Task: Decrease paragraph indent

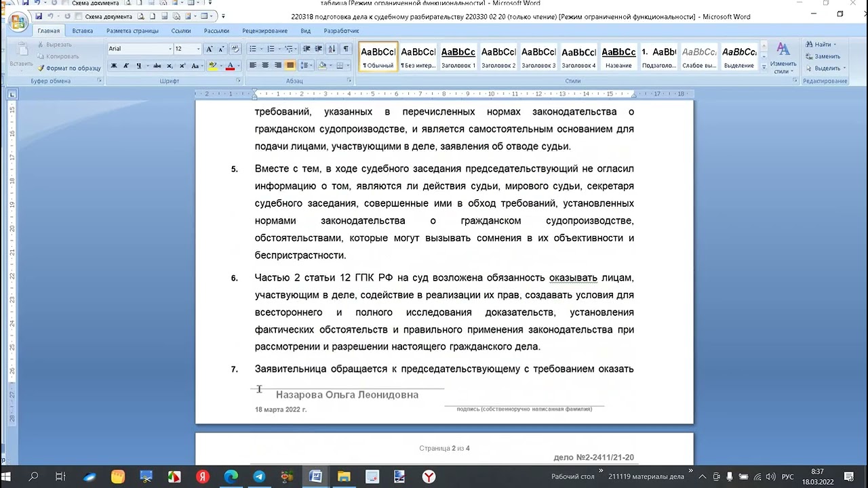Action: [x=307, y=49]
